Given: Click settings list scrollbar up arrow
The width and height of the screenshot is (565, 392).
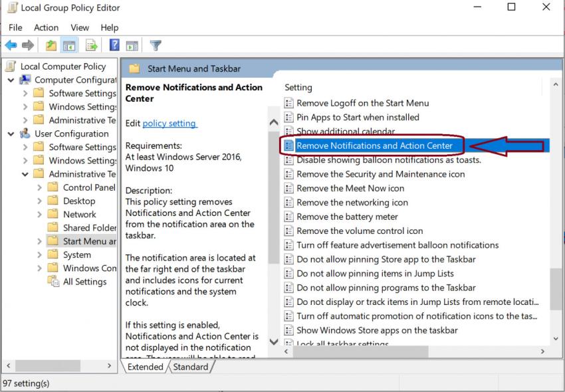Looking at the screenshot, I should (556, 85).
